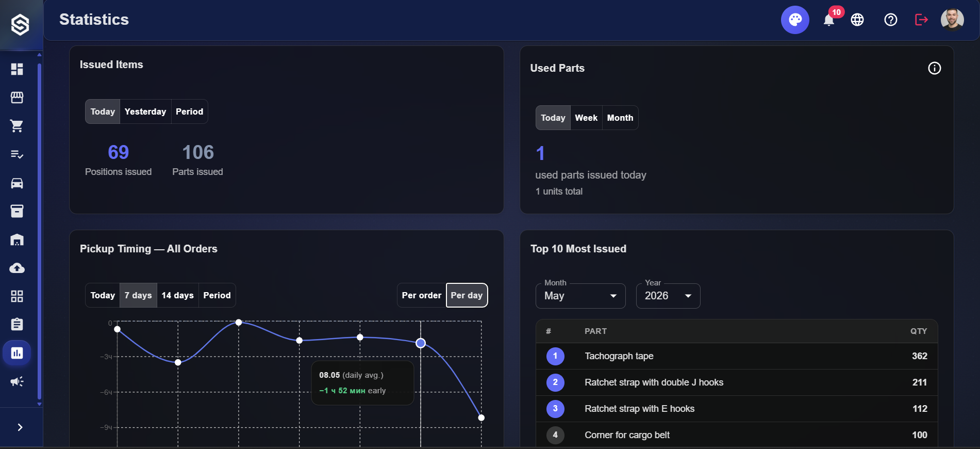Click Corner for cargo belt row
The height and width of the screenshot is (449, 980).
point(737,435)
